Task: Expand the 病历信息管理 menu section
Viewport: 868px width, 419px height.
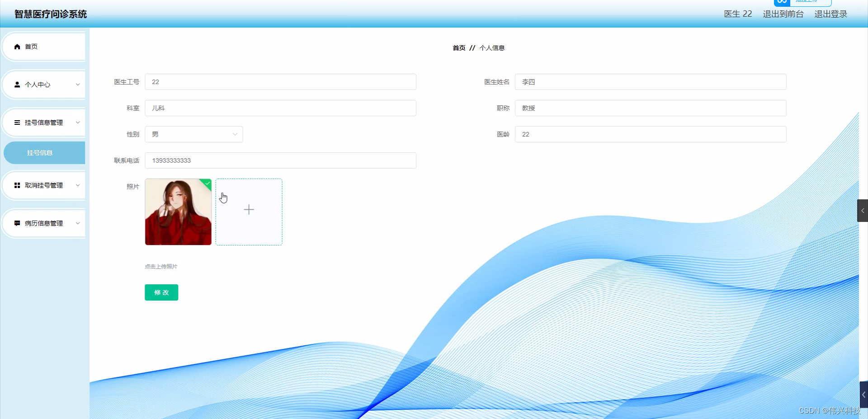Action: coord(78,223)
